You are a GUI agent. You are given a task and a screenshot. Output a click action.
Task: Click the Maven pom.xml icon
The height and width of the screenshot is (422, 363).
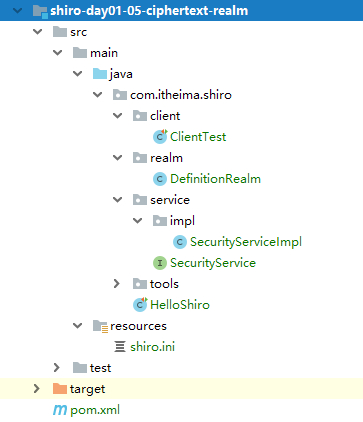[60, 410]
